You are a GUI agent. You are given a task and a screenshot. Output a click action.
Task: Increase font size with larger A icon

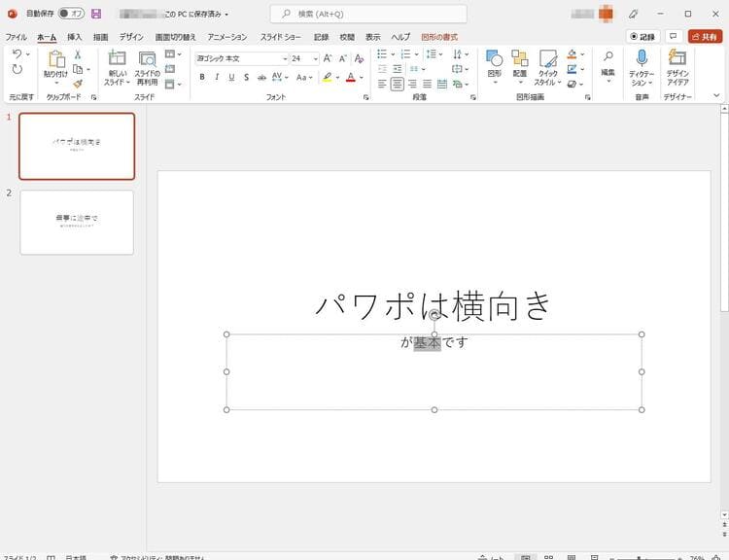click(x=328, y=58)
